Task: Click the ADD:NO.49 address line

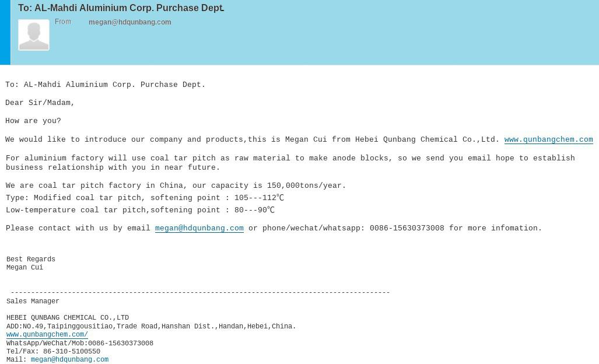Action: [x=151, y=326]
